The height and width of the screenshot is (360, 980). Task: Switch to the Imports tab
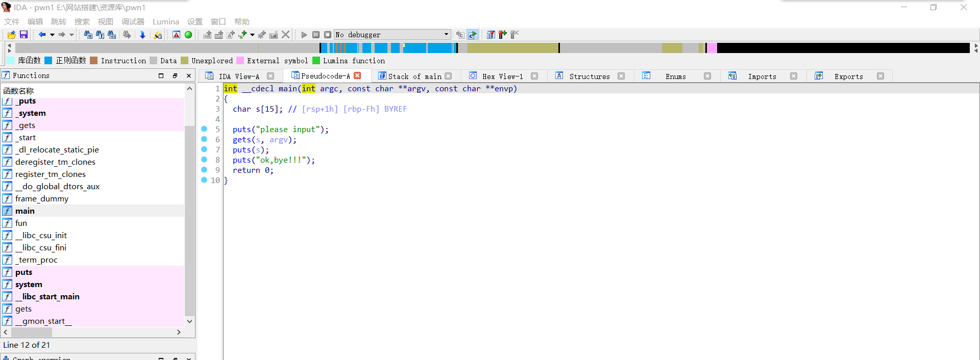pyautogui.click(x=762, y=76)
